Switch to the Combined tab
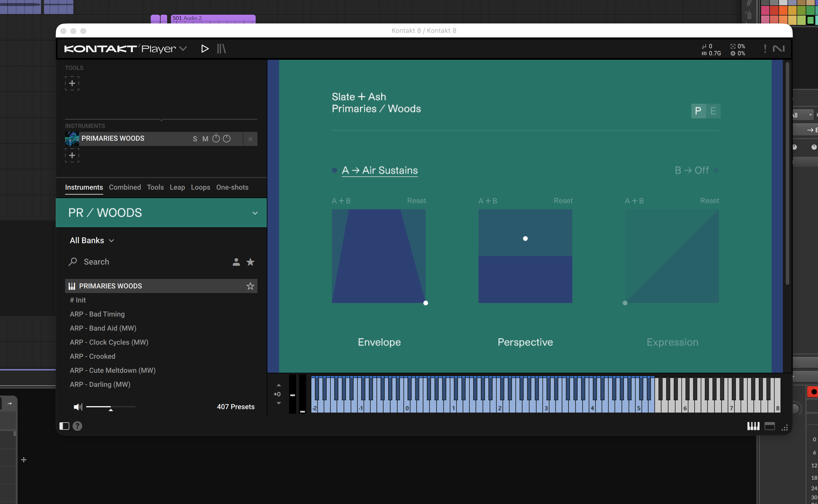 coord(125,187)
